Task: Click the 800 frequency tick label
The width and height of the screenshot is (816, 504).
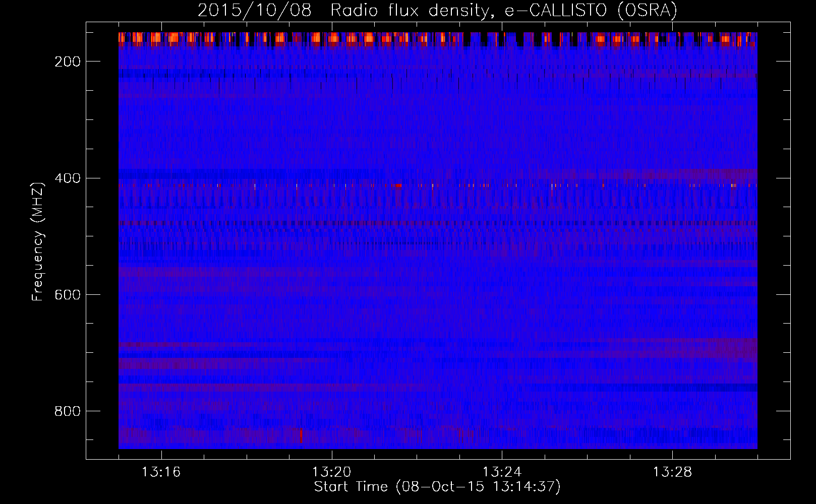Action: [68, 411]
